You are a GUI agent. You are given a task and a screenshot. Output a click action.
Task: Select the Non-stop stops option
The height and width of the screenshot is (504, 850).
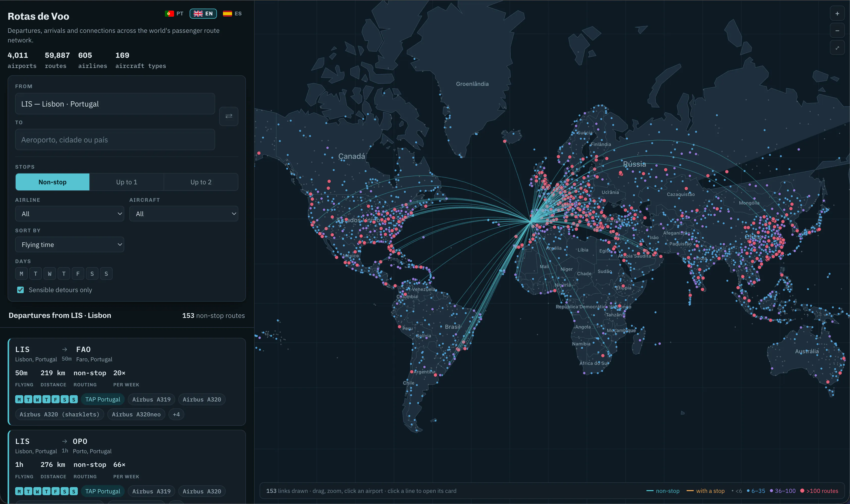pyautogui.click(x=52, y=182)
